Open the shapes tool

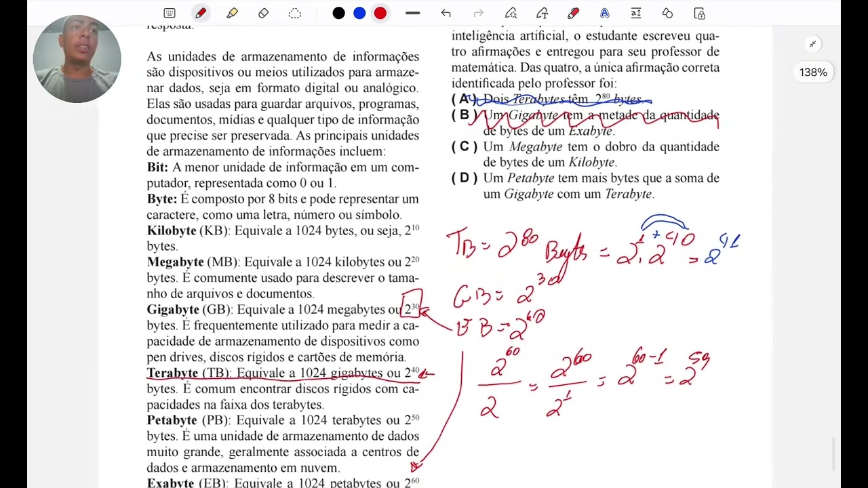[x=667, y=13]
